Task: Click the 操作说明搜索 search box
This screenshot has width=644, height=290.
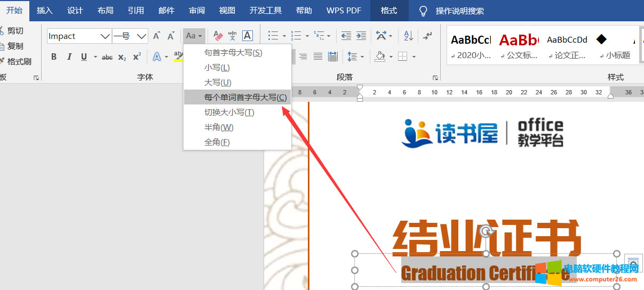Action: click(459, 11)
